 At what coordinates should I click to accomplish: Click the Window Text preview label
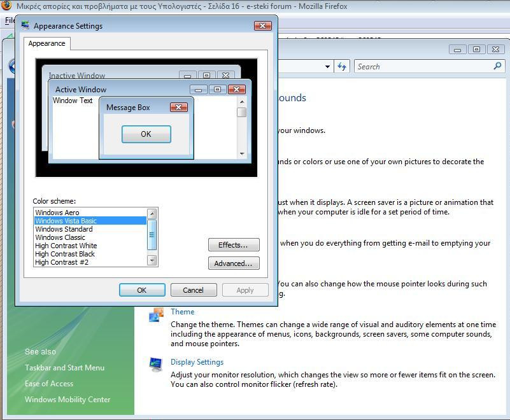[x=73, y=101]
